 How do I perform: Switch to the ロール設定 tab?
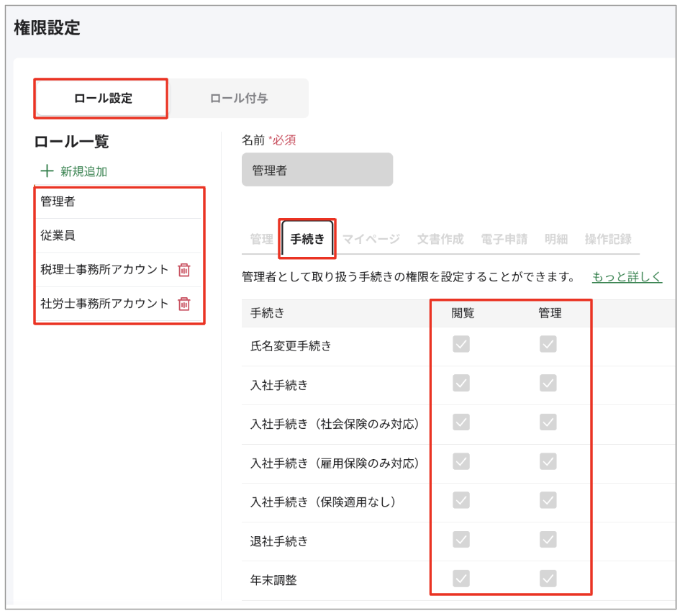(x=101, y=99)
